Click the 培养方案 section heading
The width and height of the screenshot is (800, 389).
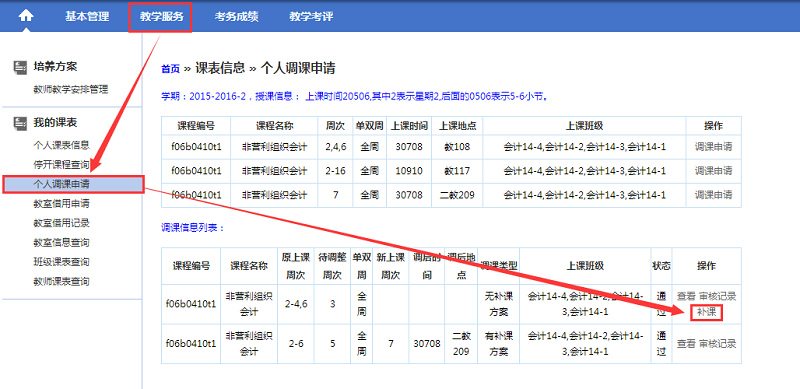[55, 67]
